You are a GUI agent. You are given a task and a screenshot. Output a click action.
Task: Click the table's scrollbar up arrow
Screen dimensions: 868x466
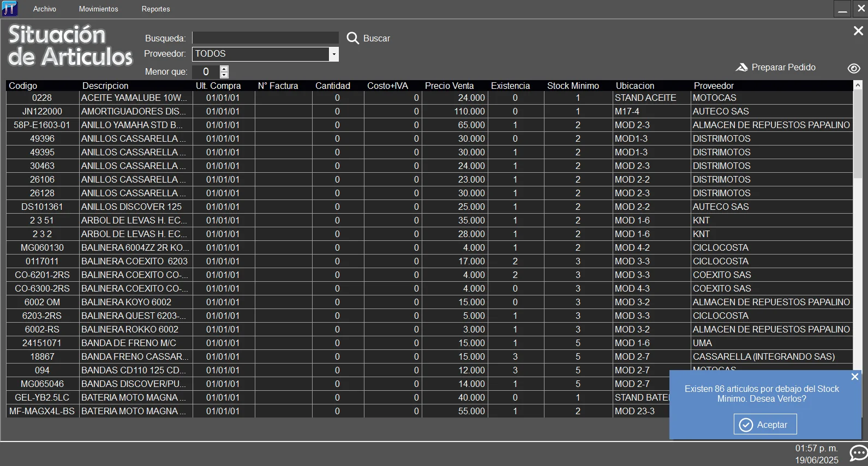858,86
